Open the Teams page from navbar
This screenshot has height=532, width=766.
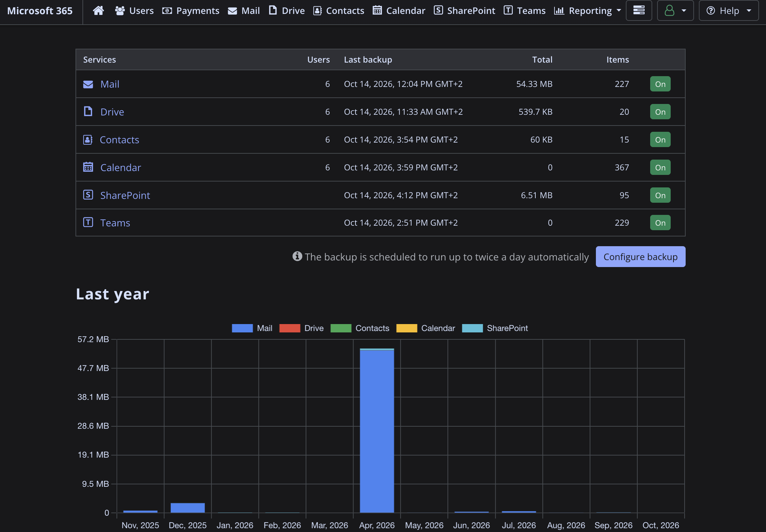(525, 11)
